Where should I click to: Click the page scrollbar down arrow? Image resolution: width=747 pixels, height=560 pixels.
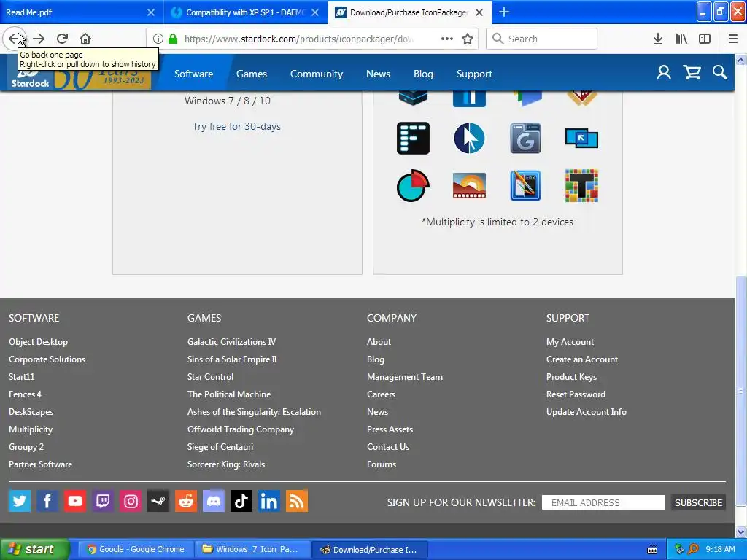(x=741, y=532)
